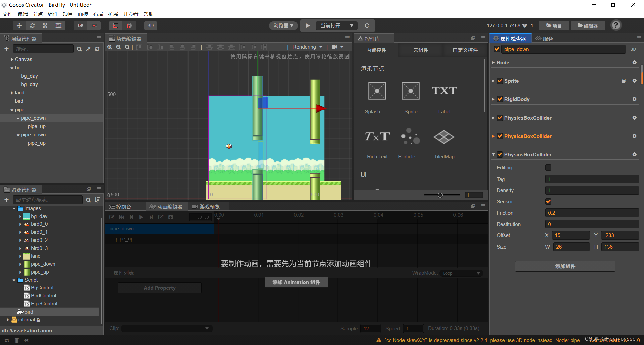Select the Label TXT node icon
This screenshot has height=345, width=644.
coord(444,91)
